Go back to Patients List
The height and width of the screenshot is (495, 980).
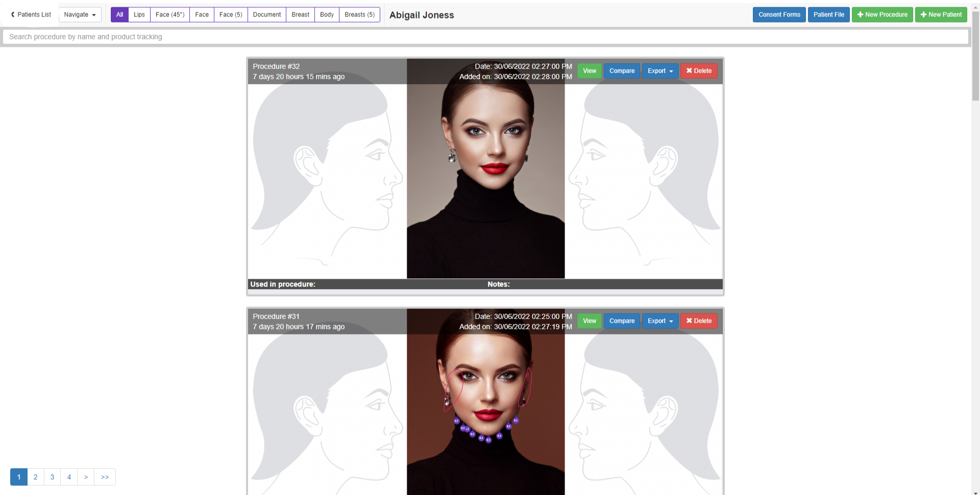pyautogui.click(x=31, y=15)
